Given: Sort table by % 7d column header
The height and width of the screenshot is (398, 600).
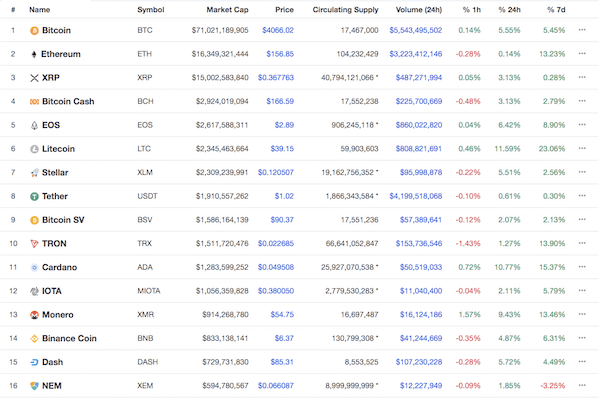Looking at the screenshot, I should (556, 10).
